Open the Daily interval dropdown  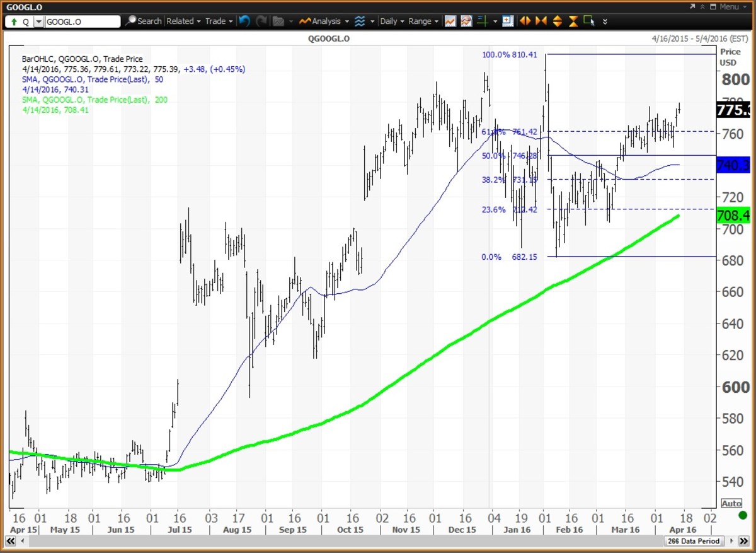[x=390, y=21]
